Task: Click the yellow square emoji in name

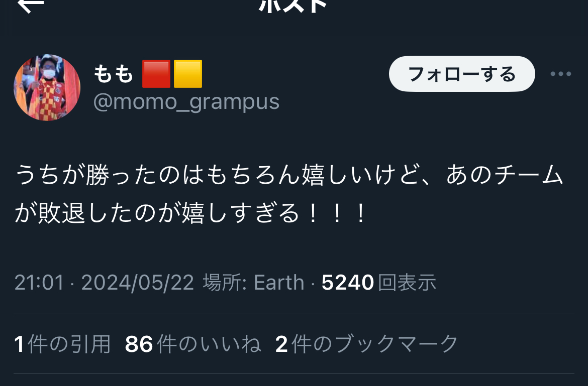Action: (x=188, y=74)
